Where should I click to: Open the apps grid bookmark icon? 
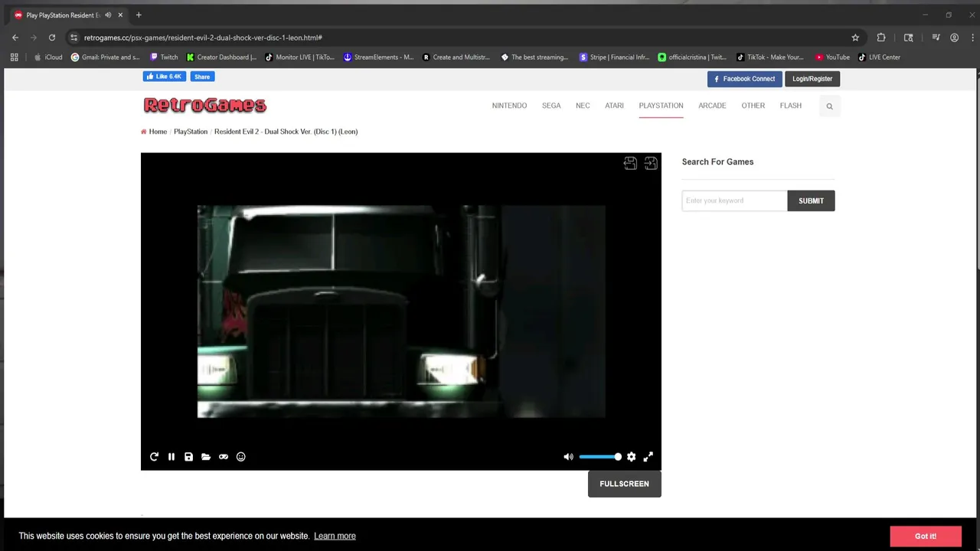coord(14,57)
